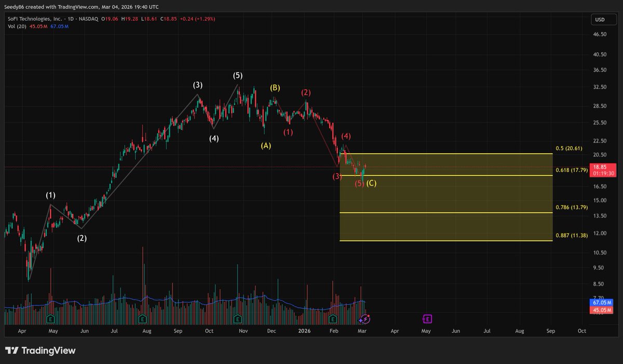The image size is (623, 364).
Task: Select the yellow wave label (B)
Action: click(x=275, y=88)
